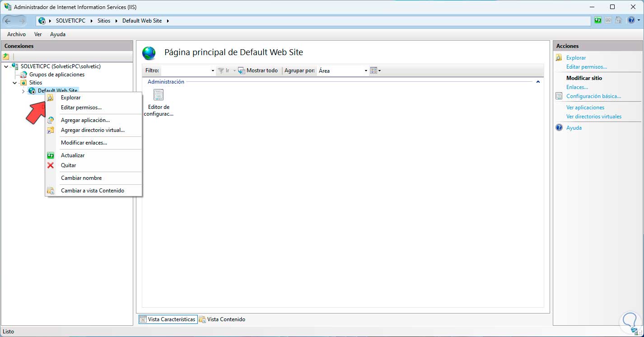Click the globe icon in the address bar
The image size is (644, 337).
tap(42, 21)
